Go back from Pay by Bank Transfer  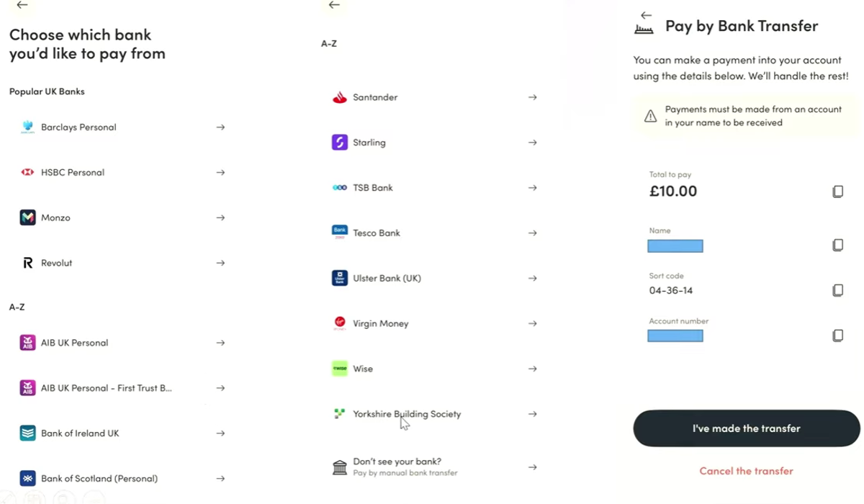pos(646,15)
